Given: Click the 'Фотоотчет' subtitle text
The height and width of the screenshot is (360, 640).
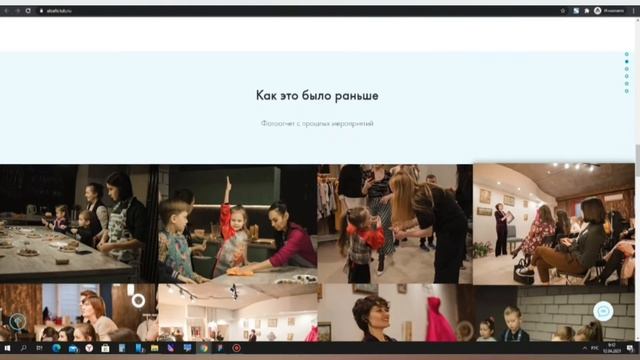Looking at the screenshot, I should [317, 123].
